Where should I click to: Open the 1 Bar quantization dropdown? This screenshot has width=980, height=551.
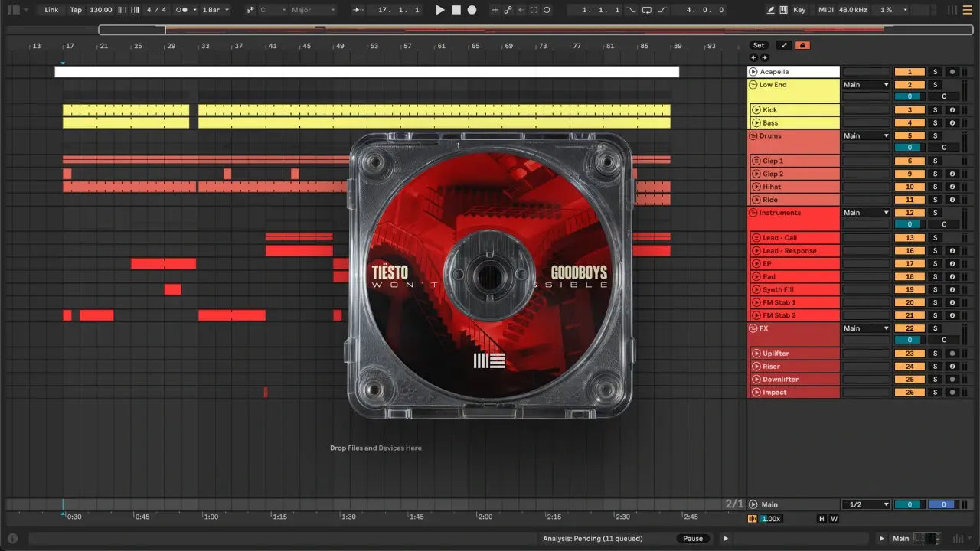tap(216, 10)
